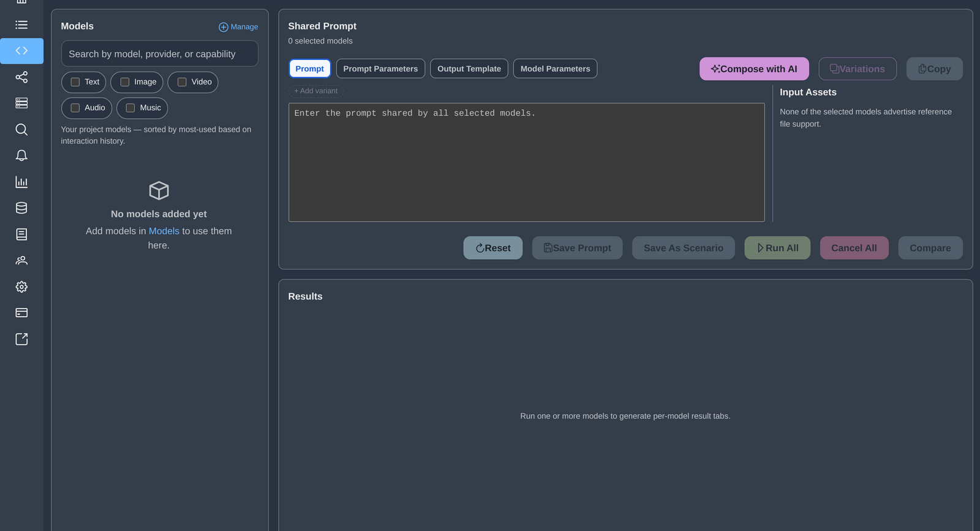Check the Text capability filter
The image size is (980, 531).
75,82
